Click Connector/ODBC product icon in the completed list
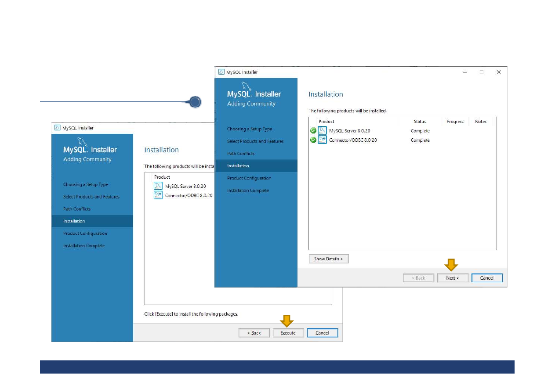Screen dimensions: 555x392 (322, 140)
